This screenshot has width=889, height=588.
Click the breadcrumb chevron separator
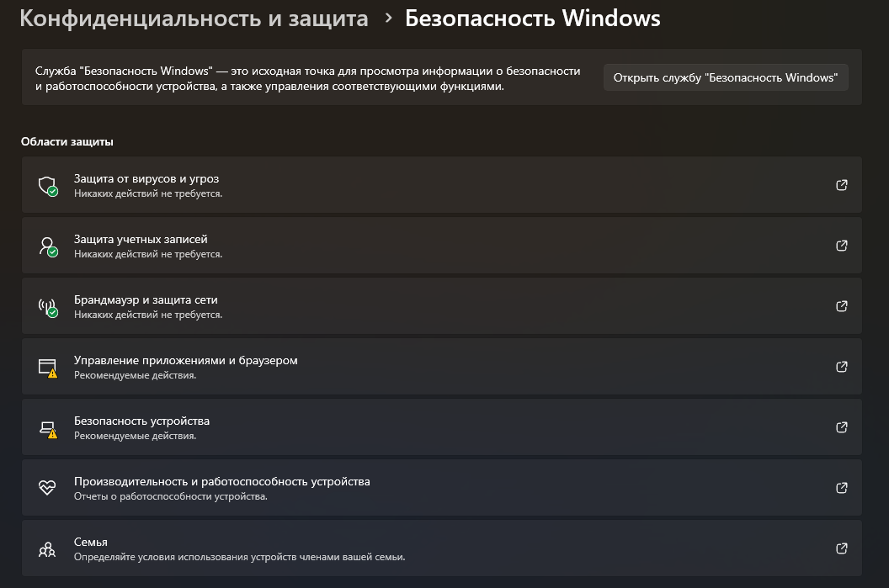click(388, 19)
